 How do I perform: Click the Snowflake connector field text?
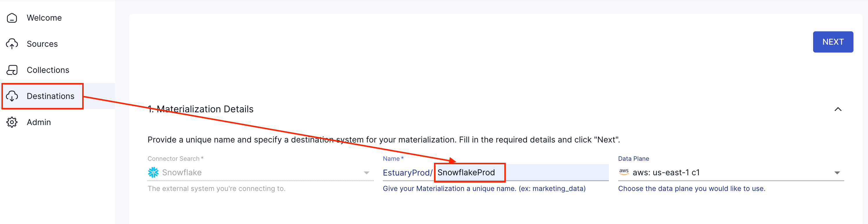click(182, 172)
